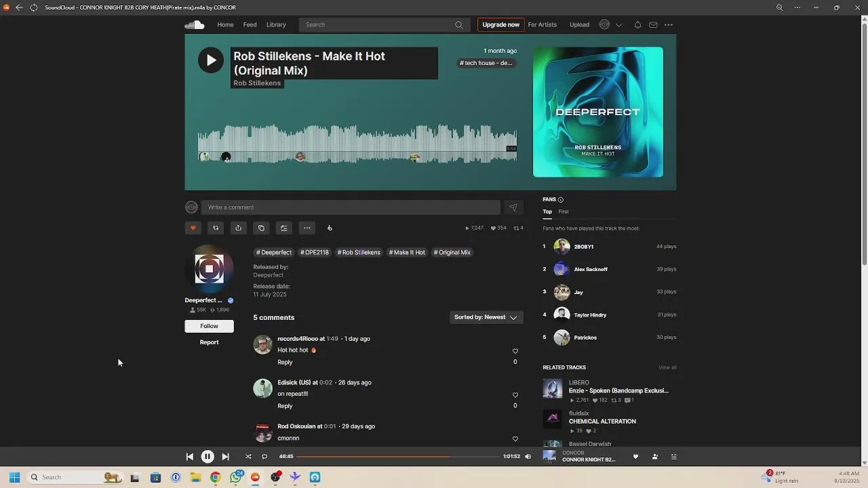Click the icon right of More options

pyautogui.click(x=330, y=228)
